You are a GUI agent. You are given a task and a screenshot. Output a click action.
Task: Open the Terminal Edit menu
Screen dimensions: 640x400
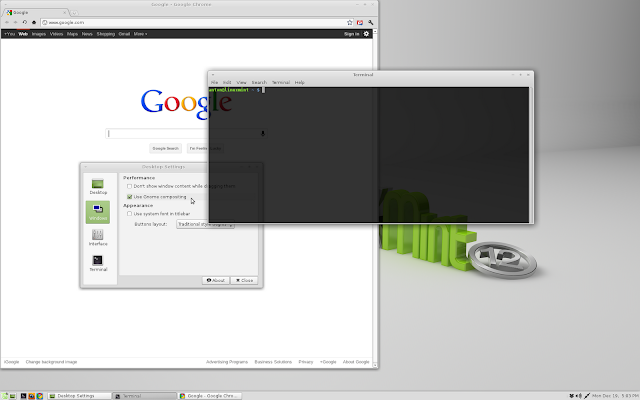tap(227, 82)
